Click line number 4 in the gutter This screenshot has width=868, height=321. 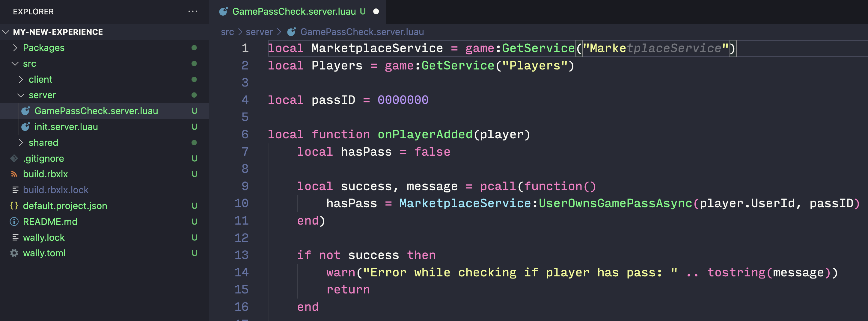[245, 100]
